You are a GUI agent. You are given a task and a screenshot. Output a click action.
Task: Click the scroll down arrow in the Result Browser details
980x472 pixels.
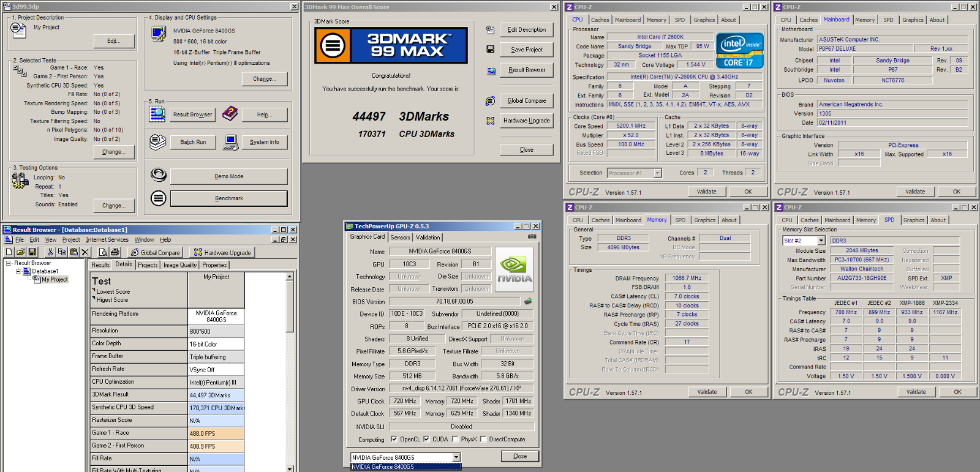tap(289, 468)
